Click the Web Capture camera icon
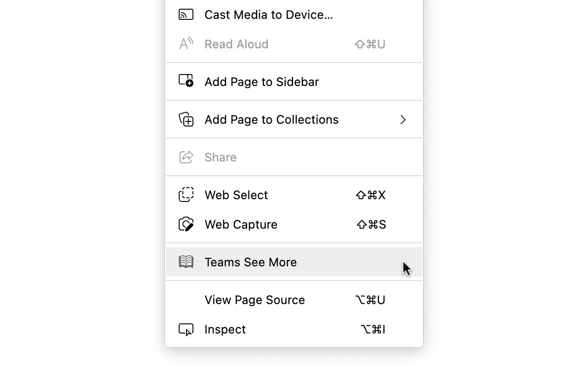 click(186, 224)
